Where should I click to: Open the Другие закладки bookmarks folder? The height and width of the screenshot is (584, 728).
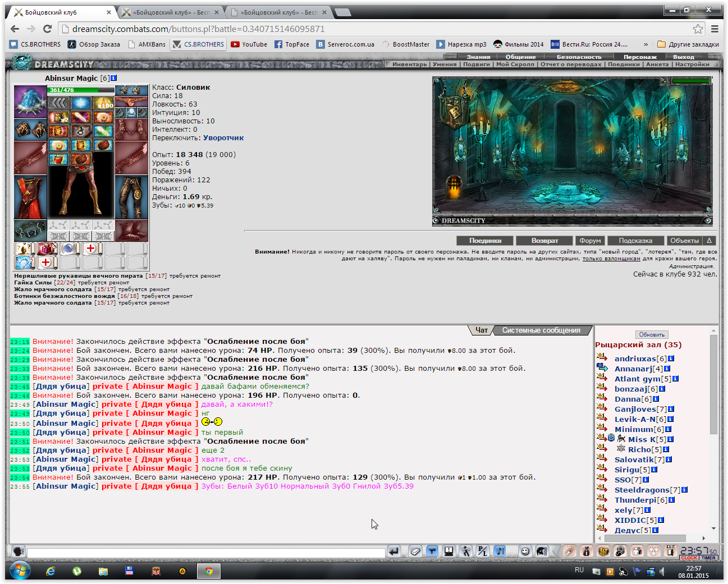coord(688,44)
